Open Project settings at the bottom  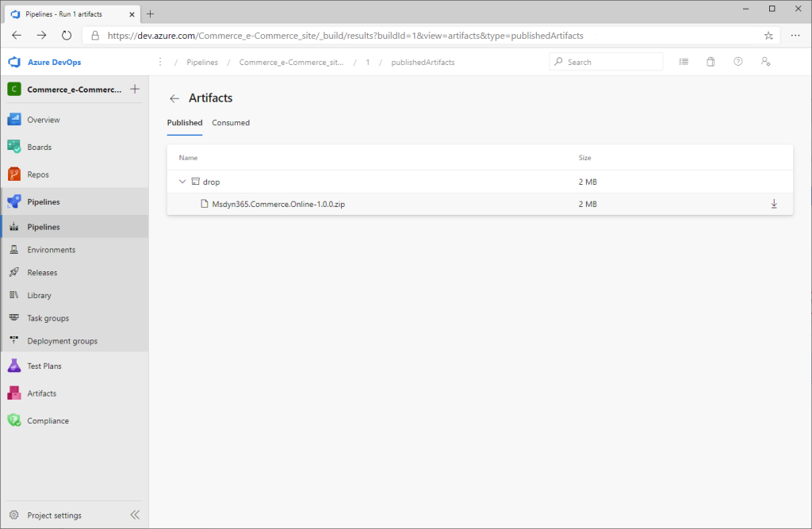[55, 515]
